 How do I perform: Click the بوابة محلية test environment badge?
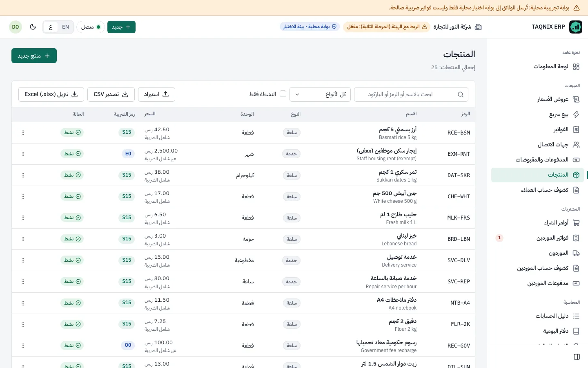click(310, 27)
